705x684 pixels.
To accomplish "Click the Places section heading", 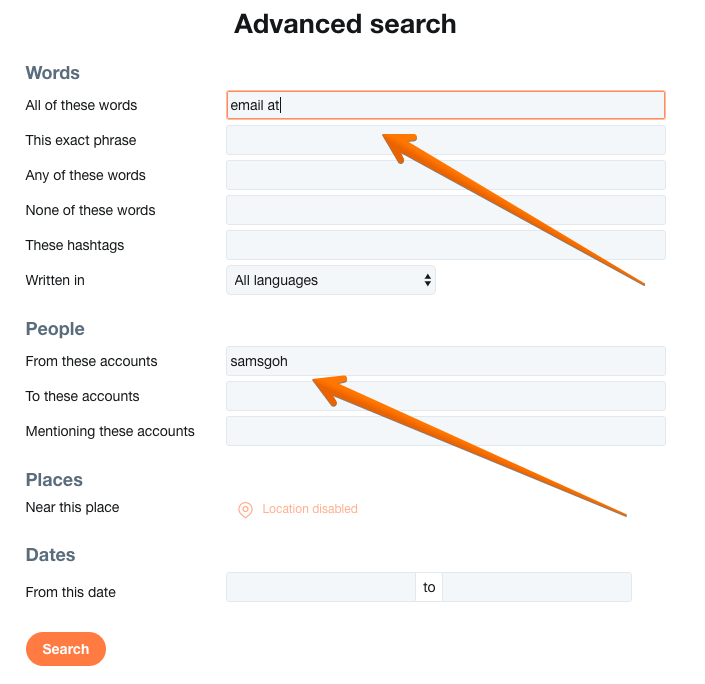I will (54, 480).
